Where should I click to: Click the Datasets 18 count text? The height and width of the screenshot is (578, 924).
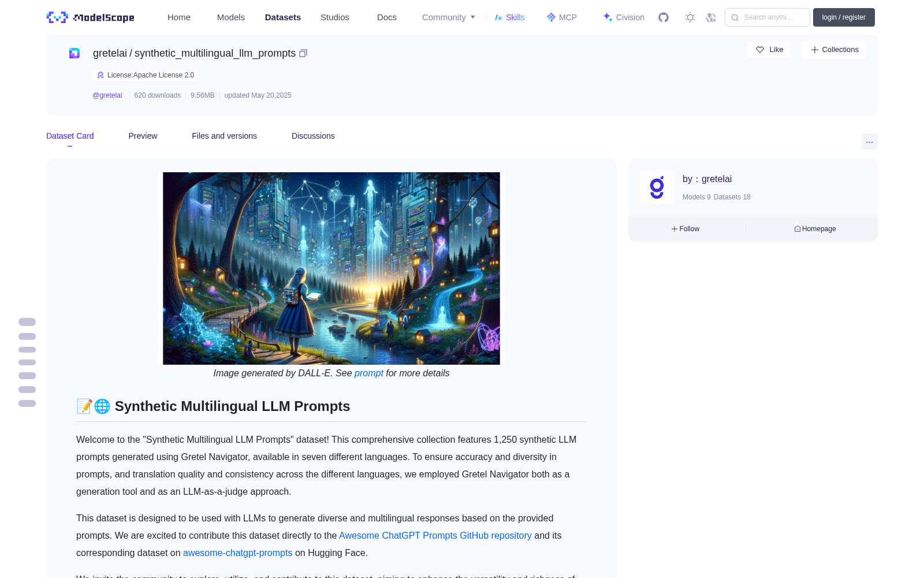point(732,197)
